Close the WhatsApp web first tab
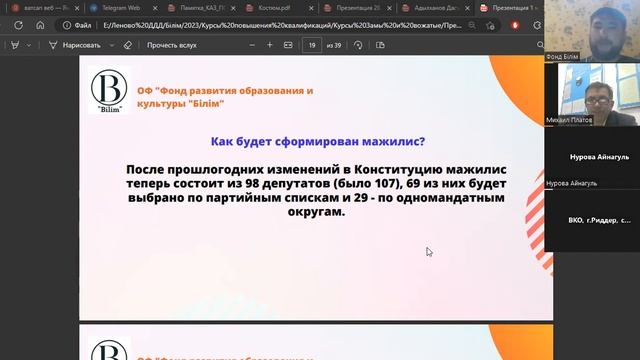Screen dimensions: 640x360 (x=77, y=8)
